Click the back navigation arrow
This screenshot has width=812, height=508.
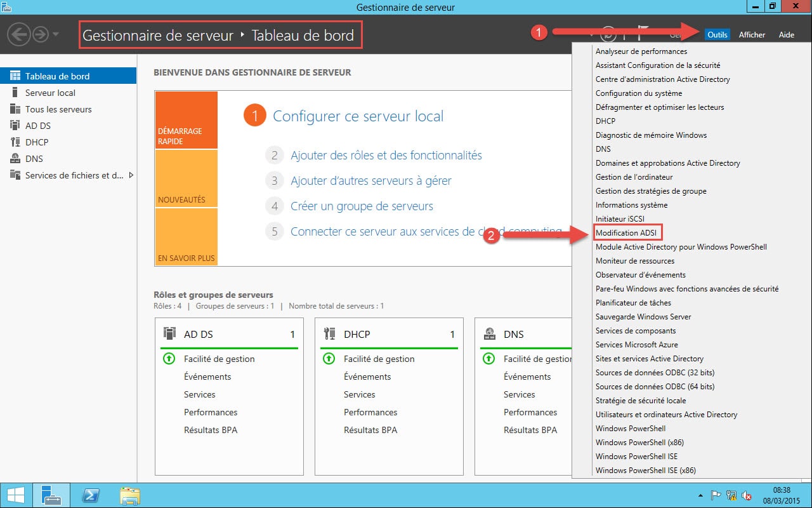tap(20, 34)
